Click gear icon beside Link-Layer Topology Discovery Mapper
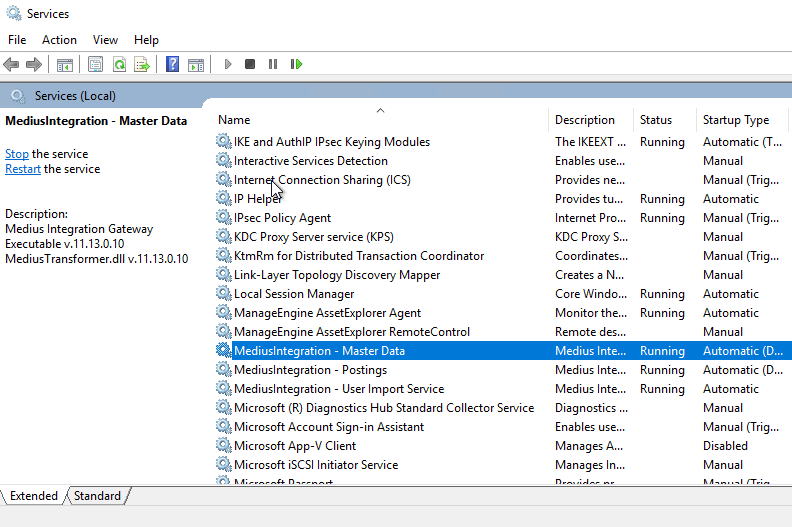This screenshot has width=792, height=527. [223, 274]
